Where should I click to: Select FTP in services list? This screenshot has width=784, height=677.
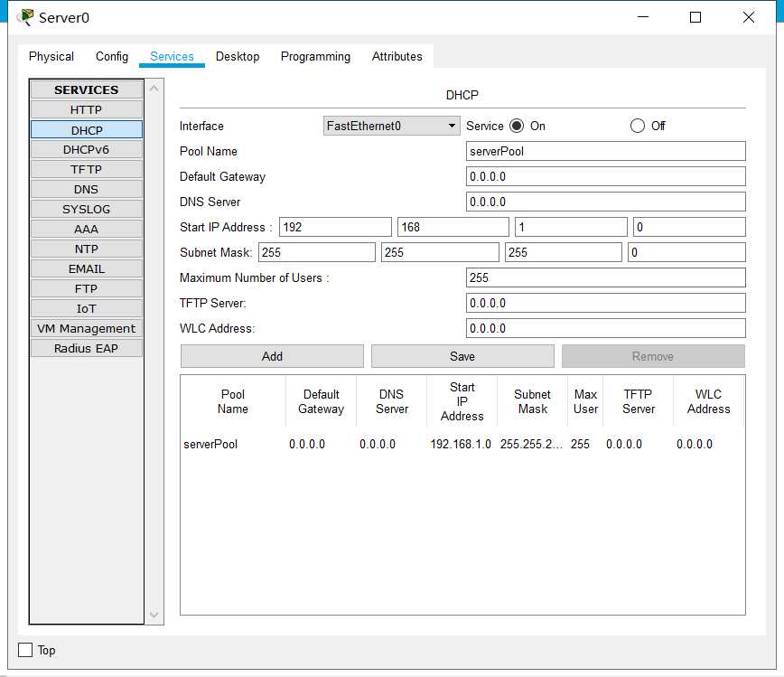coord(87,288)
